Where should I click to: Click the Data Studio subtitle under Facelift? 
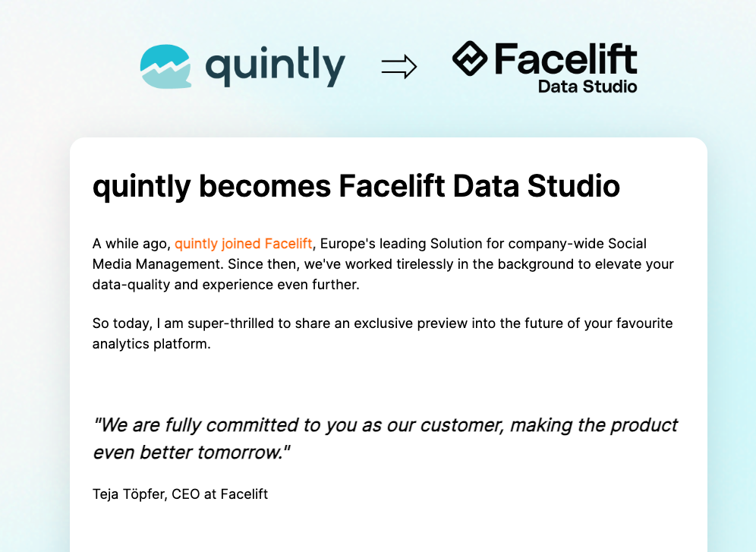click(587, 87)
